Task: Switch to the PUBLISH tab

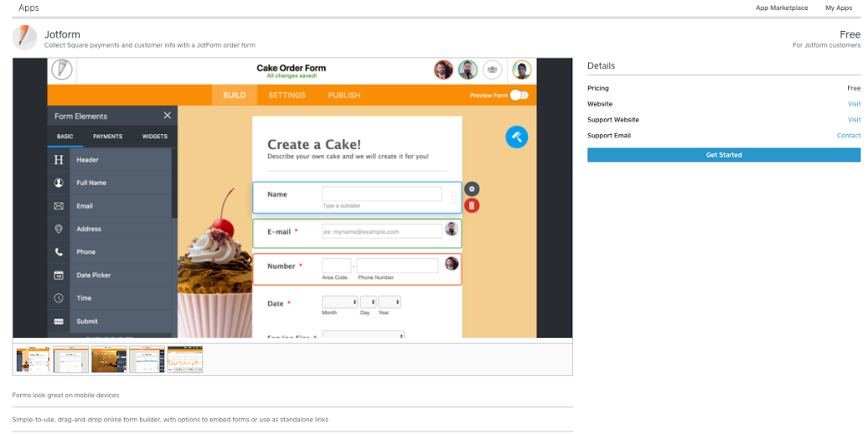Action: [344, 96]
